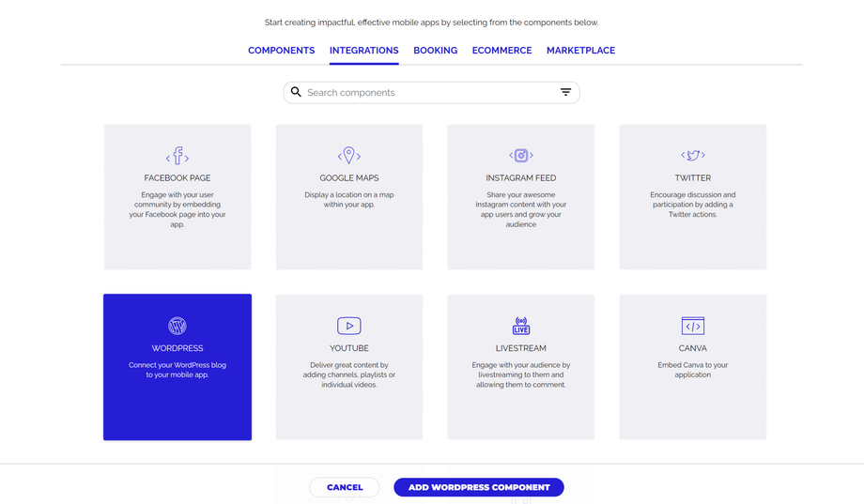Viewport: 864px width, 504px height.
Task: Click 'Engage with your audience by livestreaming' text
Action: [x=520, y=374]
